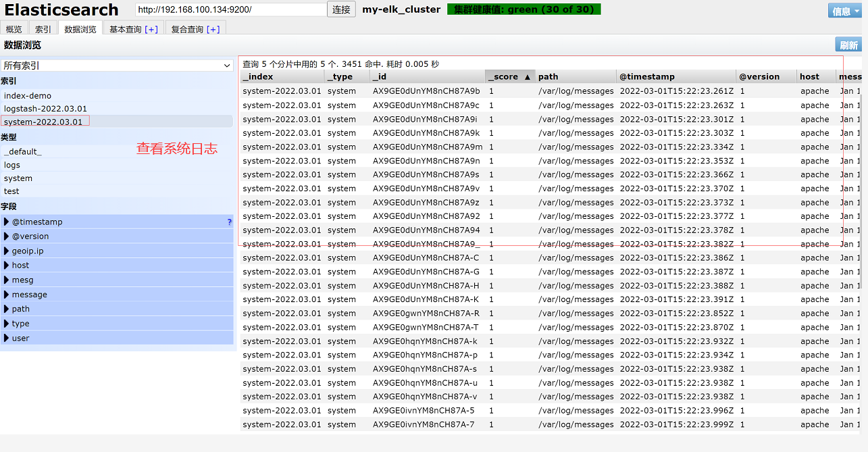
Task: Expand the @timestamp field triangle
Action: click(x=6, y=222)
